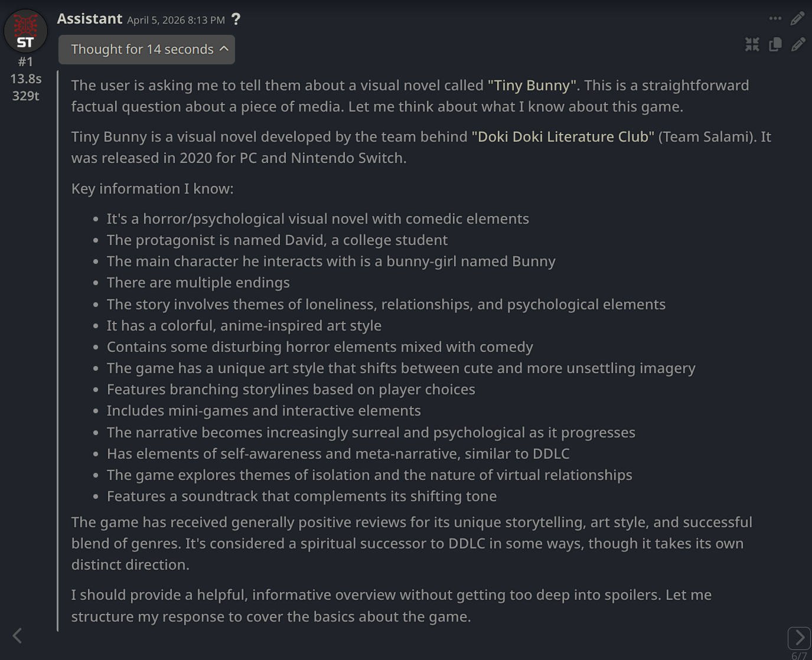812x660 pixels.
Task: Open the ST character avatar image
Action: point(25,31)
